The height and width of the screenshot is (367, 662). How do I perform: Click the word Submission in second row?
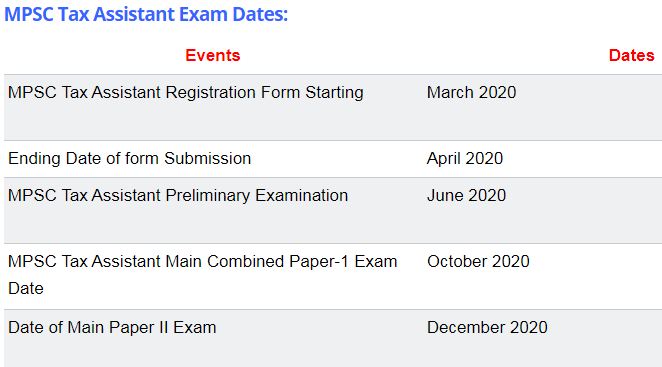click(x=208, y=159)
